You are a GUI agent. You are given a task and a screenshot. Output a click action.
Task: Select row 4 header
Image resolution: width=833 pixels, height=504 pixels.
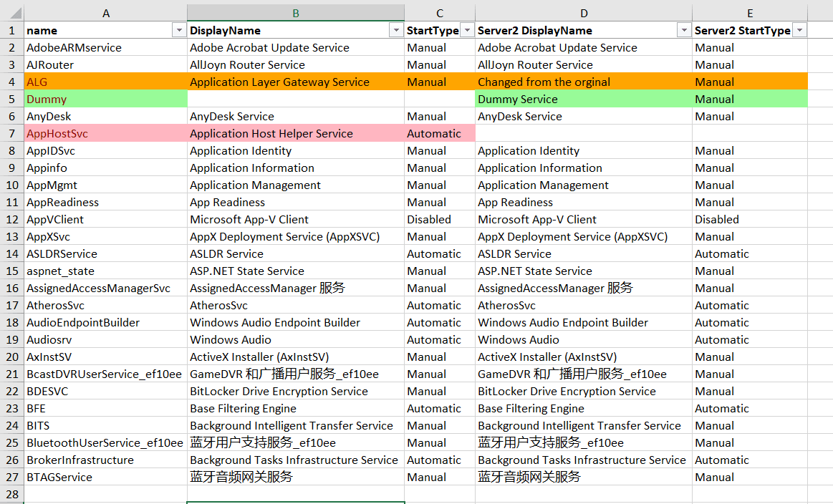(x=11, y=82)
